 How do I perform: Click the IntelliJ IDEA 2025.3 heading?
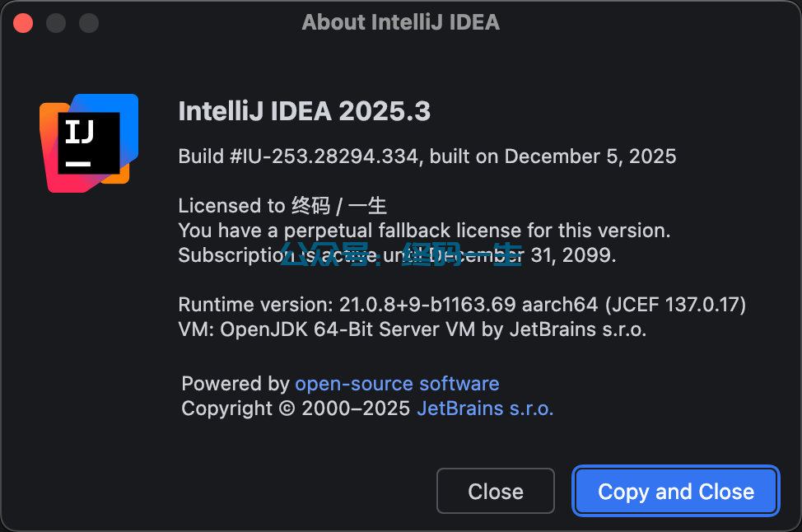(304, 111)
